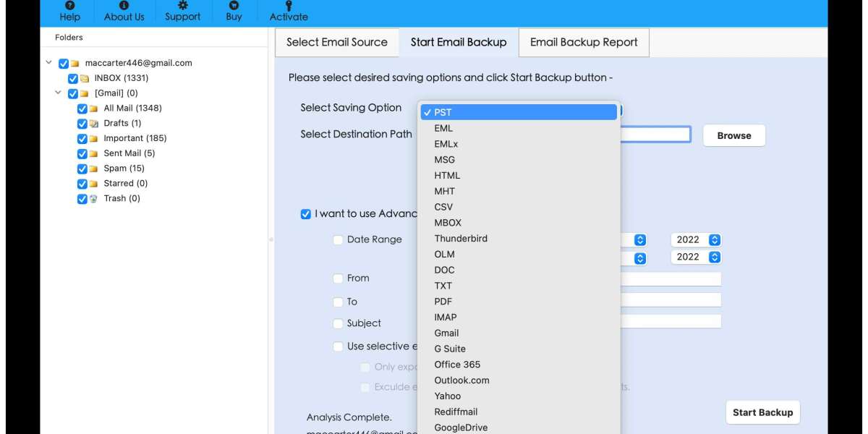Uncheck the Spam (15) folder checkbox

(82, 169)
